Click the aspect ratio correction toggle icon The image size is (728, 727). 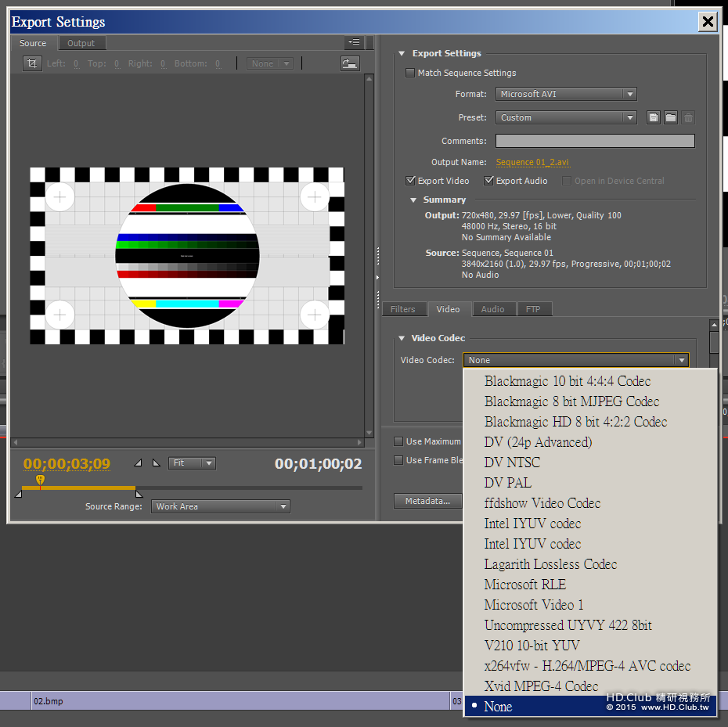tap(350, 63)
